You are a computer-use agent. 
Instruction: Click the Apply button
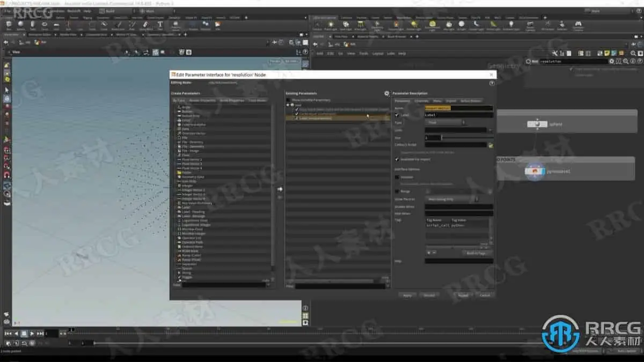click(407, 295)
